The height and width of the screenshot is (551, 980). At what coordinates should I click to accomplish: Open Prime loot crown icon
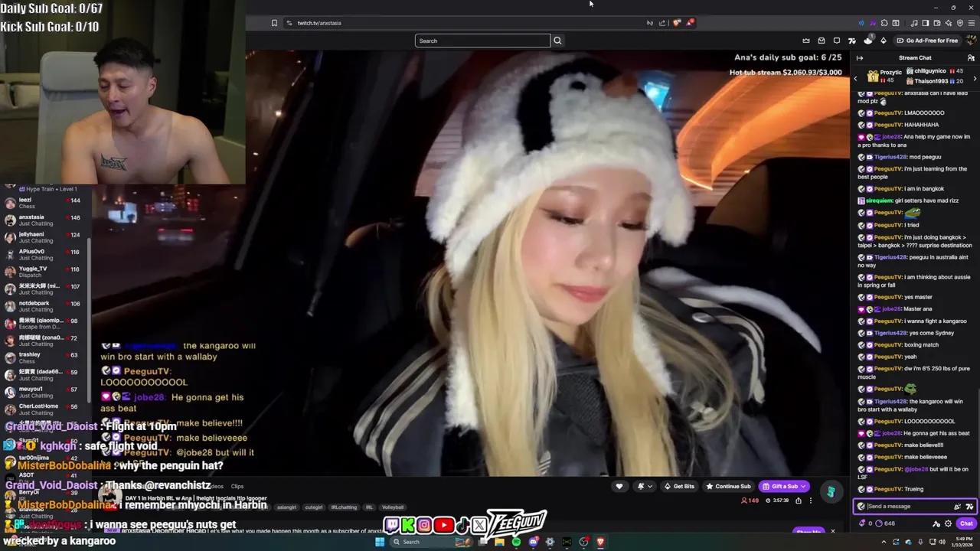click(806, 41)
